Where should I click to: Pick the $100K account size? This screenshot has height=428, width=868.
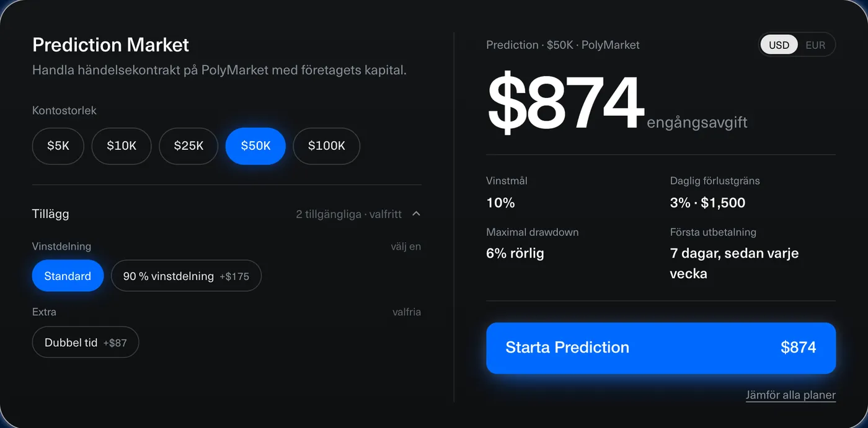[x=327, y=146]
